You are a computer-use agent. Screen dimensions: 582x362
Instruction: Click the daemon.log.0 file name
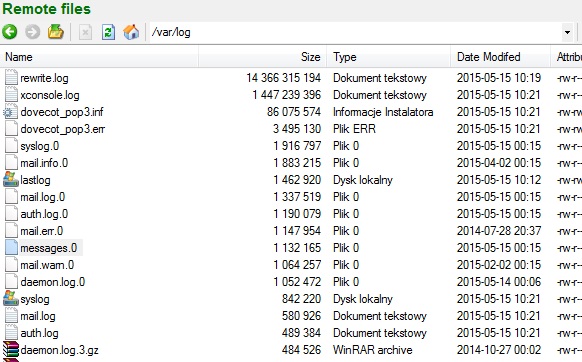[53, 282]
